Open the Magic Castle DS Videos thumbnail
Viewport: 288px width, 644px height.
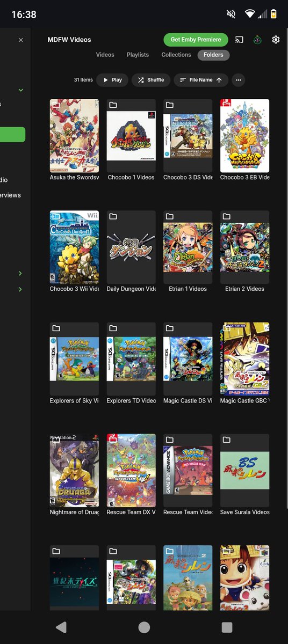click(188, 358)
